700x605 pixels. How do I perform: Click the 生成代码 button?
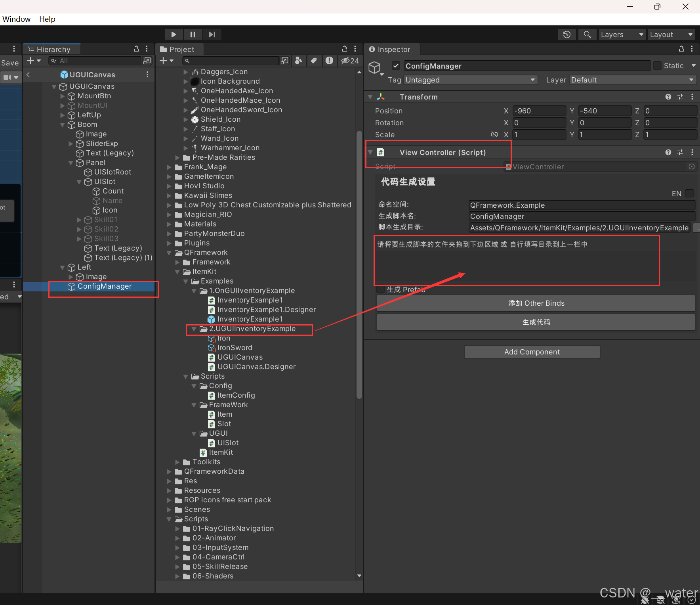[536, 322]
